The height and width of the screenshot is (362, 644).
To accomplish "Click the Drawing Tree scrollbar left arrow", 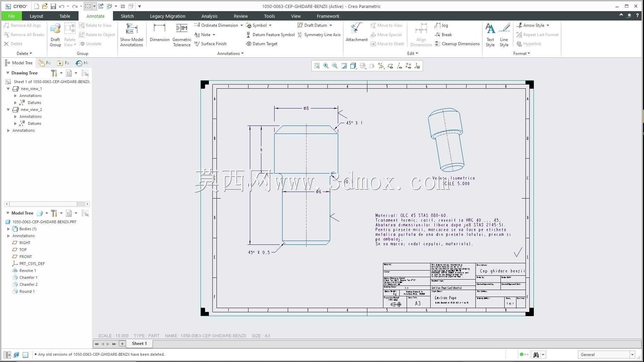I will [x=7, y=204].
